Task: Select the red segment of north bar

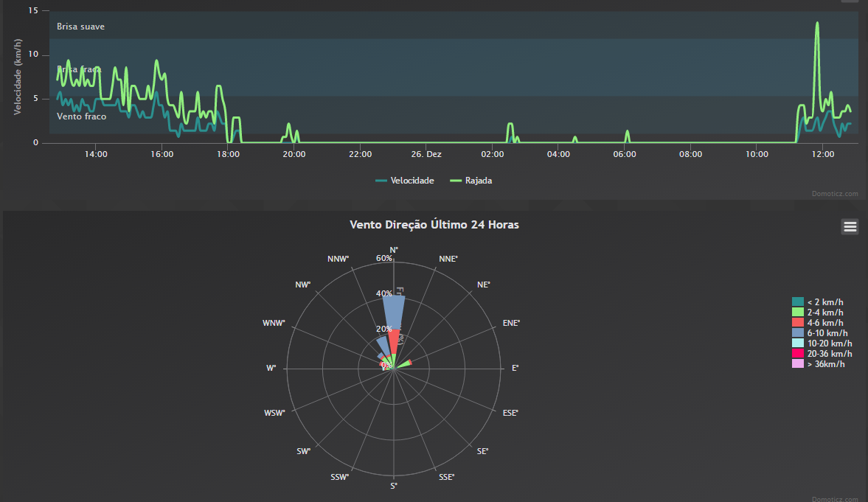Action: tap(394, 341)
